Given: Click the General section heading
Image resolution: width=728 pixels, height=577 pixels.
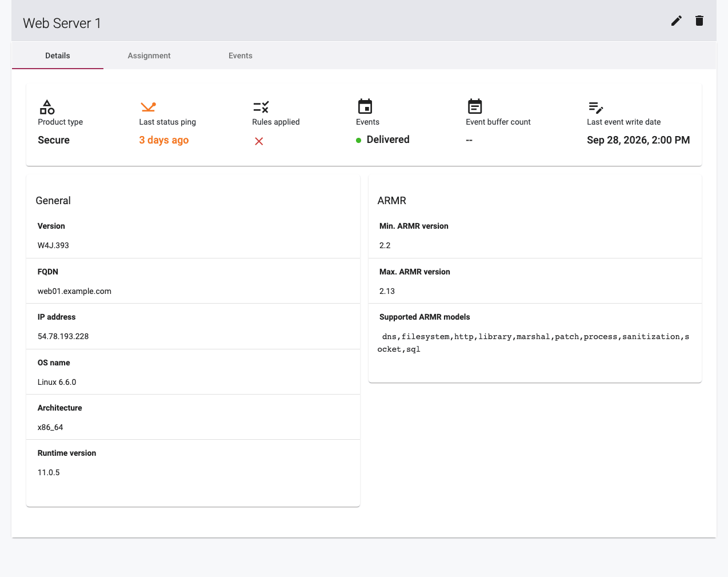Looking at the screenshot, I should tap(53, 201).
